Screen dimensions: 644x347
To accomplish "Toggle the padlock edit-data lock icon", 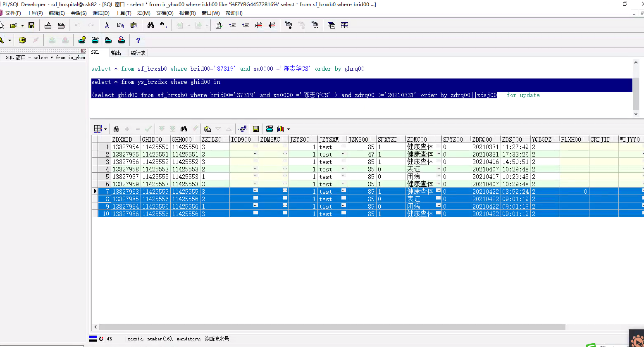I will pos(116,129).
